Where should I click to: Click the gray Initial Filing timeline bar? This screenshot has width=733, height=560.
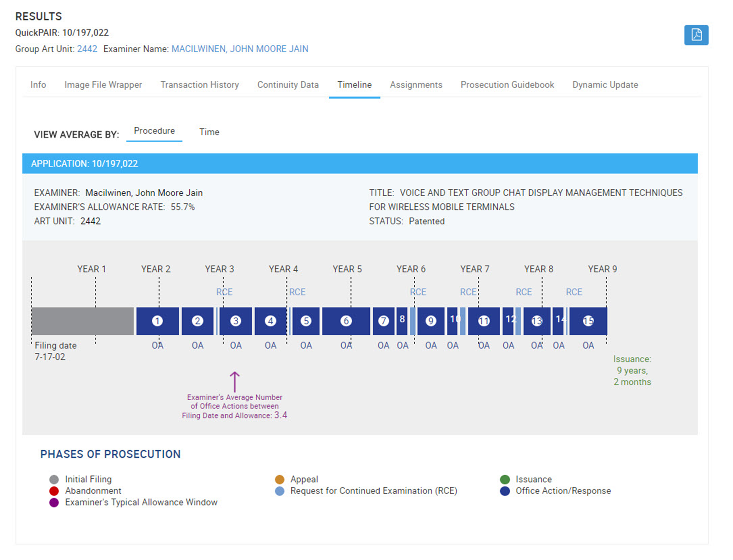(x=82, y=321)
